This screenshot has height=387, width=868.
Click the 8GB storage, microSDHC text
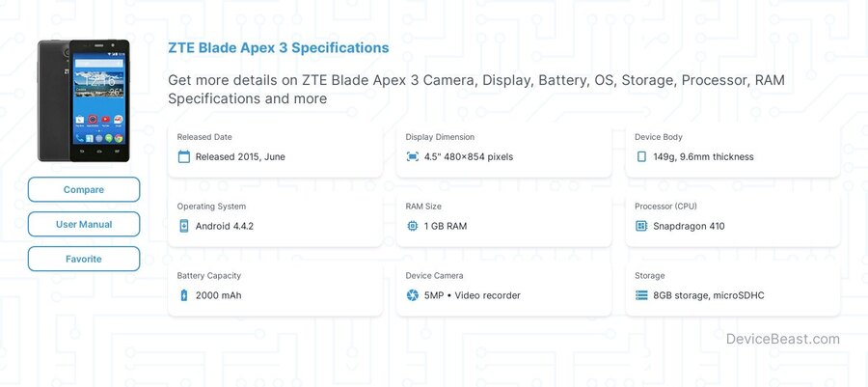pyautogui.click(x=709, y=295)
